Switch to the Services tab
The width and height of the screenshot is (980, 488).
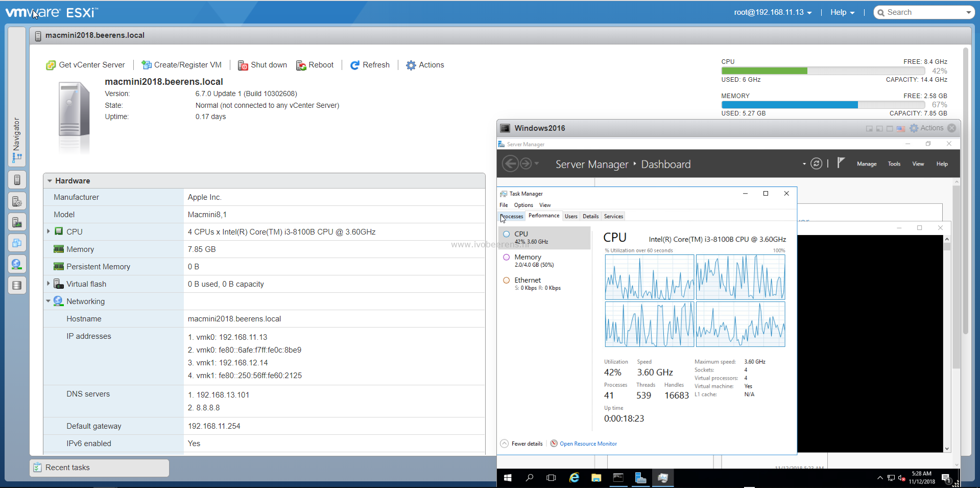pyautogui.click(x=613, y=217)
